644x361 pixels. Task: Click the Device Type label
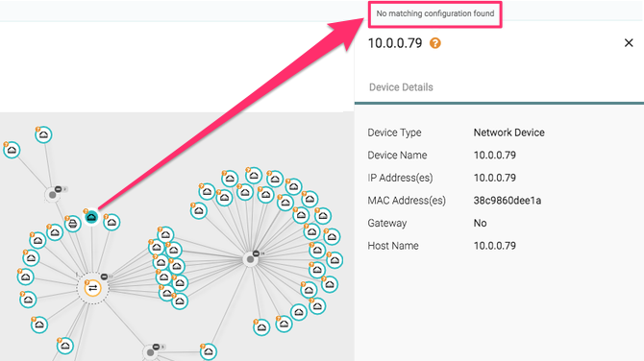394,132
